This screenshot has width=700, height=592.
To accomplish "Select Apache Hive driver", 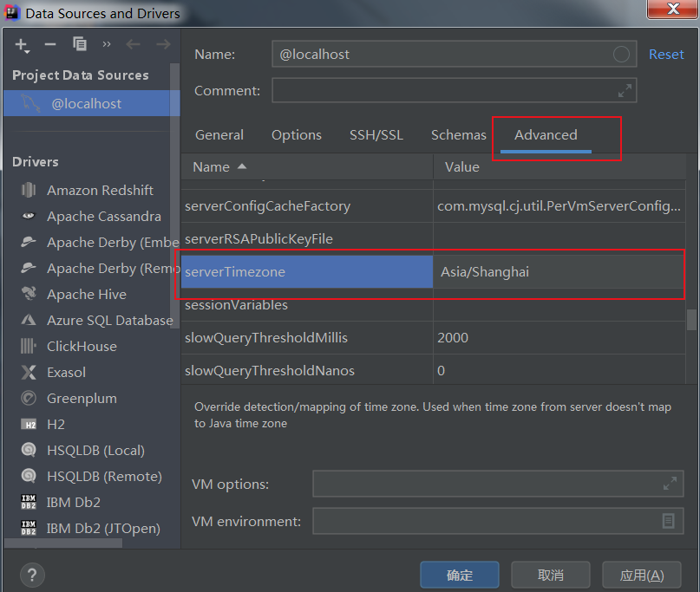I will point(88,294).
